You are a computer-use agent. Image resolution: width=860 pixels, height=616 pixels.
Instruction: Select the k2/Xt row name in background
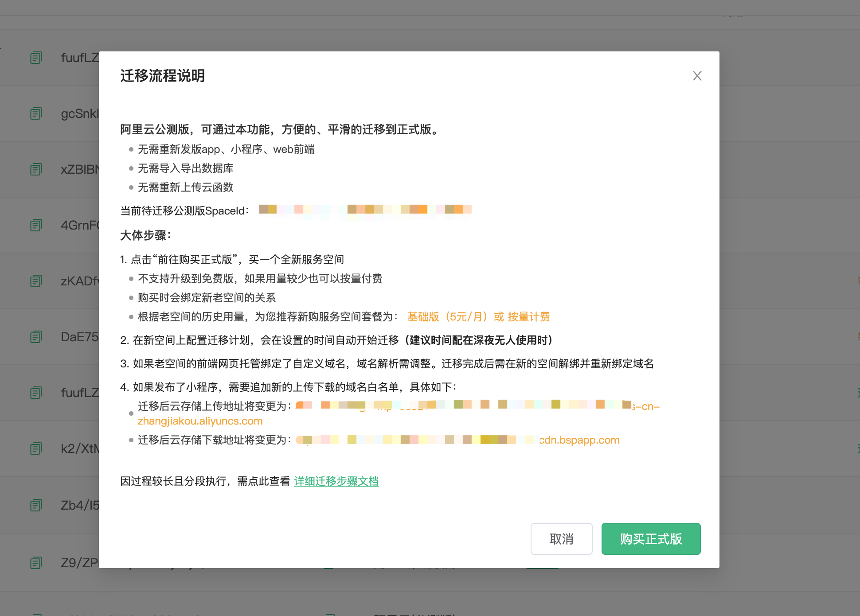tap(80, 448)
